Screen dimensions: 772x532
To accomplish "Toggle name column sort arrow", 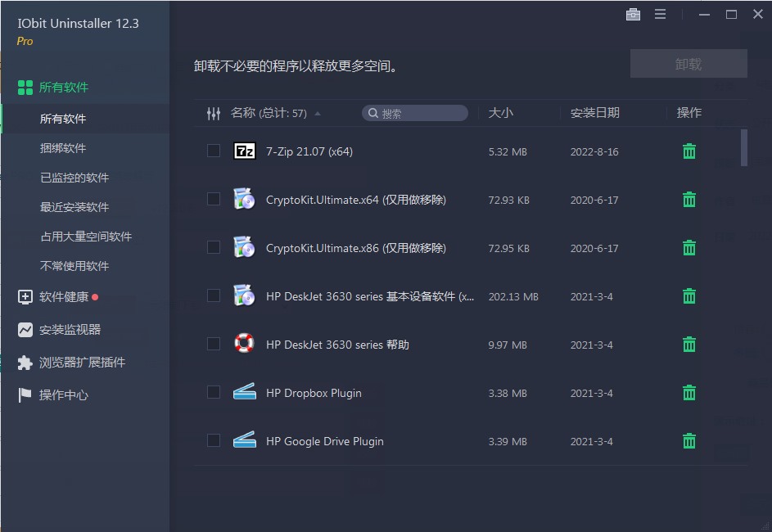I will 318,114.
